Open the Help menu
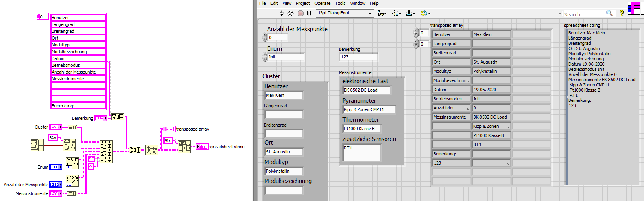The image size is (644, 201). click(374, 3)
